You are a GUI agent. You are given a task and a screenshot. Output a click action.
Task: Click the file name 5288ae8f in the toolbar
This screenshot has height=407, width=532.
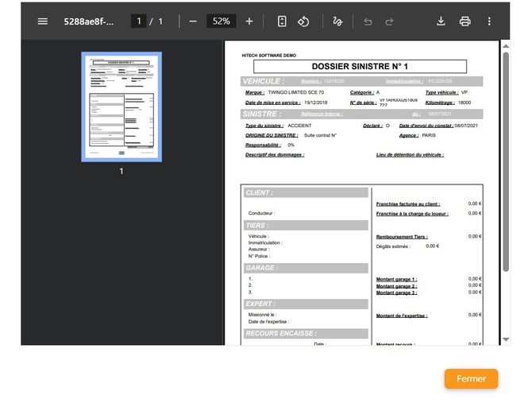point(89,21)
